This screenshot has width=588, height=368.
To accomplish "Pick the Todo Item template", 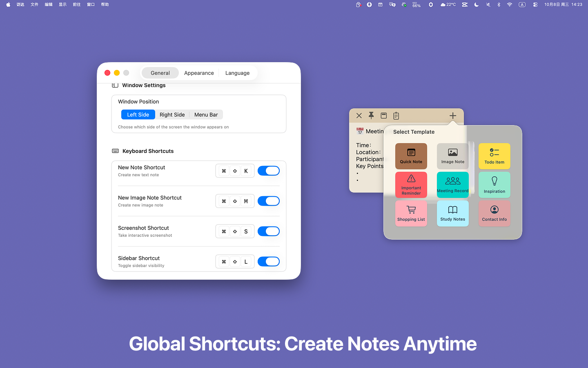I will pos(494,156).
